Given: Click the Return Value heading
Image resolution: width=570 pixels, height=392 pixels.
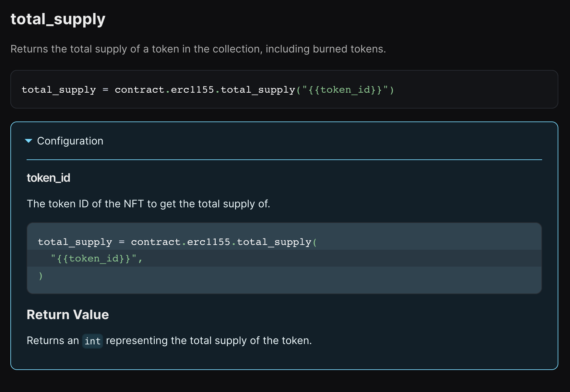Looking at the screenshot, I should tap(68, 315).
